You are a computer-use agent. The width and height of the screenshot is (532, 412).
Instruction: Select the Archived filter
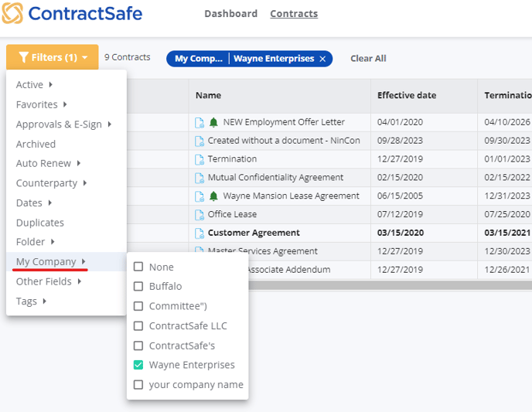36,144
